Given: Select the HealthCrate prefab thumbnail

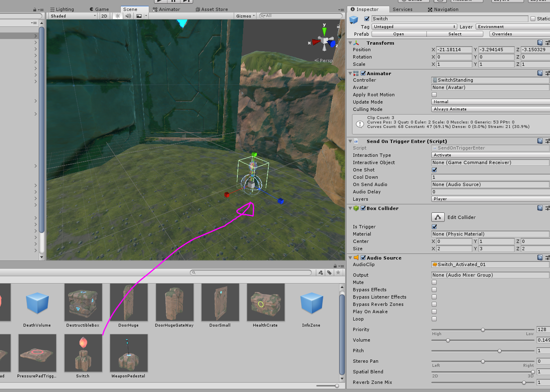Looking at the screenshot, I should click(266, 302).
